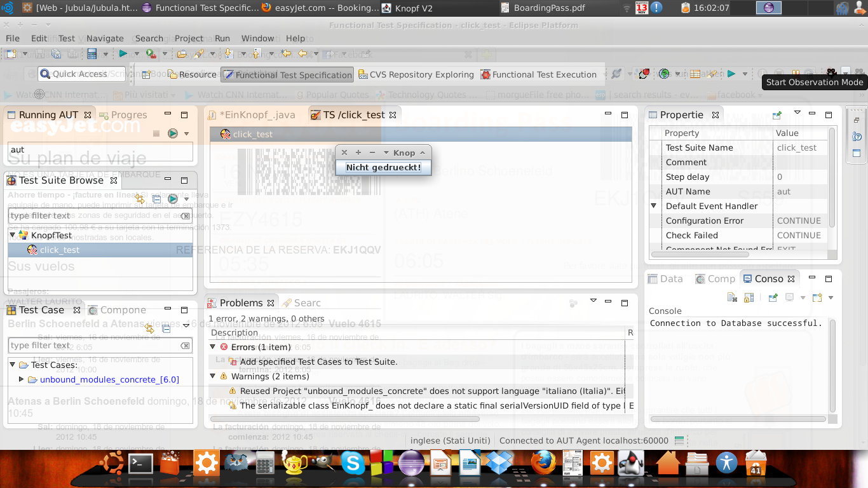Click Collapse All icon in Test Suite Browser

tap(157, 199)
